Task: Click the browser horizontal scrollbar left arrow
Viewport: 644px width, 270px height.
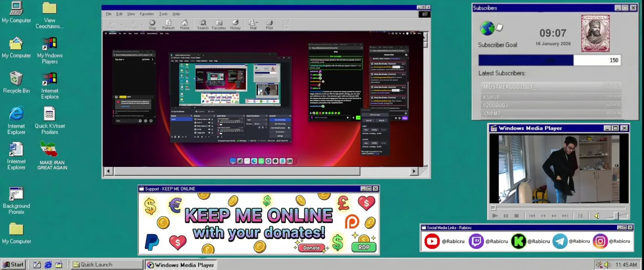Action: click(109, 171)
